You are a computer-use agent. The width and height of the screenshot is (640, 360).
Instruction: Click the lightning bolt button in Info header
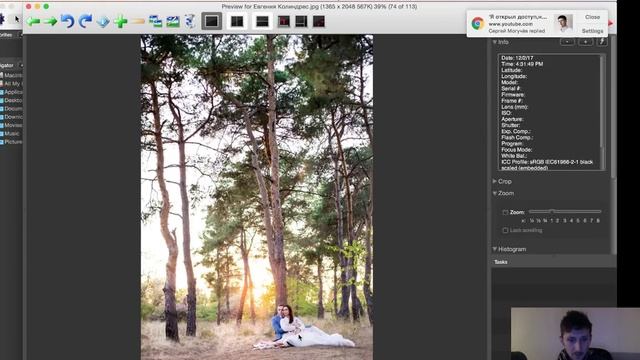coord(602,42)
